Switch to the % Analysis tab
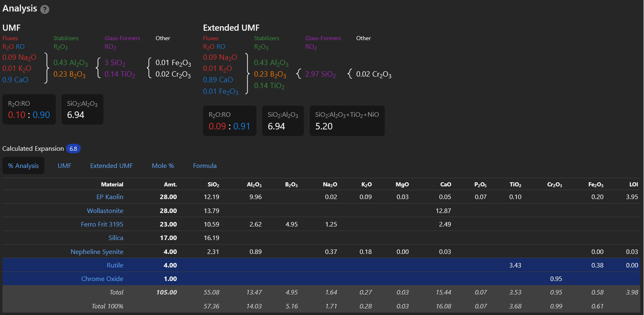 pyautogui.click(x=23, y=165)
